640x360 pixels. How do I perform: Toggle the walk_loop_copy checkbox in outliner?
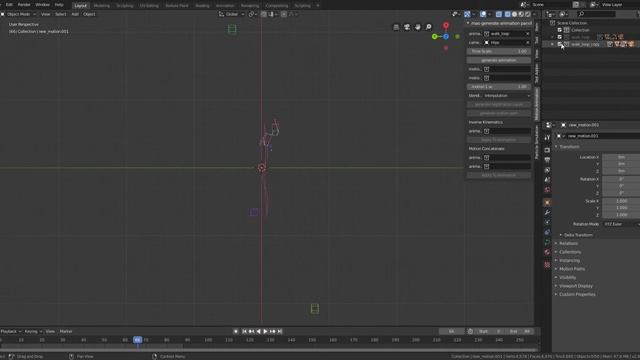[x=560, y=44]
